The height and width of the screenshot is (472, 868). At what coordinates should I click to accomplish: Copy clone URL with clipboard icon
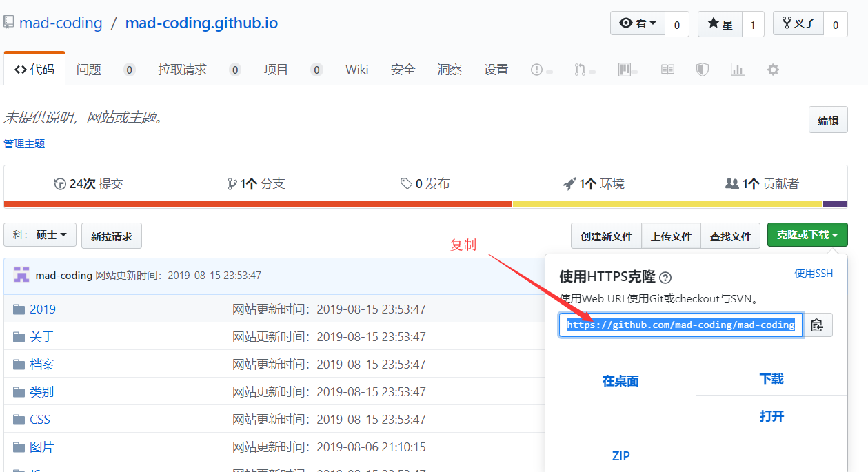818,325
